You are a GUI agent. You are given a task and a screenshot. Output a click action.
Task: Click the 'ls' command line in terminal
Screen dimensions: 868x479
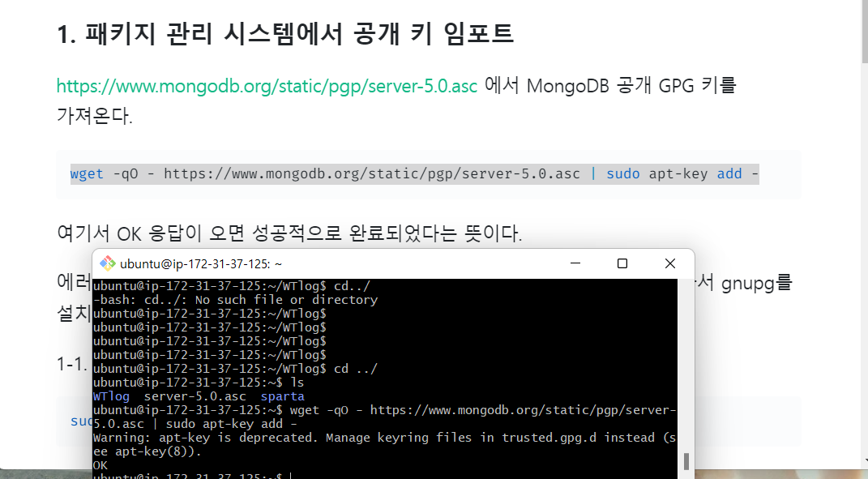(199, 383)
